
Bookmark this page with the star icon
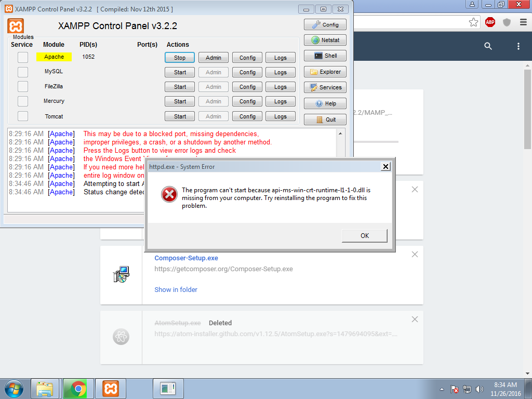tap(473, 22)
